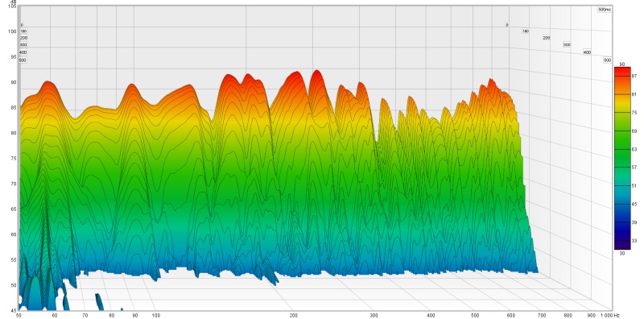Viewport: 644px width, 319px height.
Task: Click the 33 value on the color legend
Action: click(634, 240)
